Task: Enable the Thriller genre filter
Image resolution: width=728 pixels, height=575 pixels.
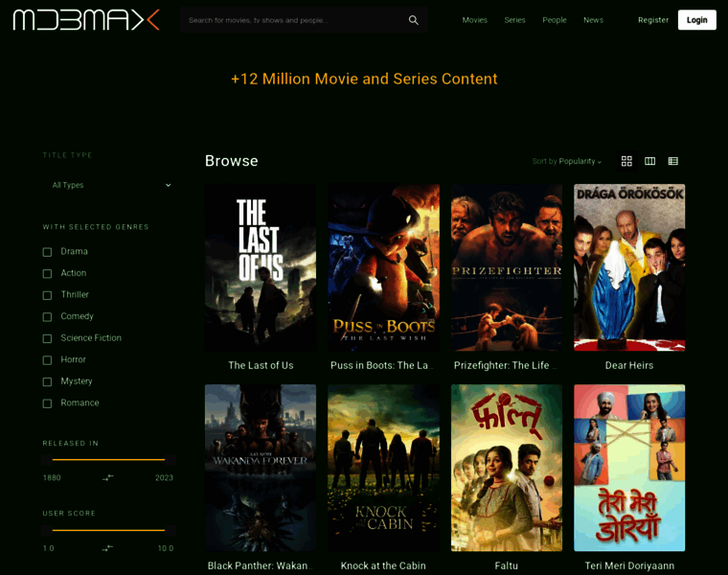Action: point(47,295)
